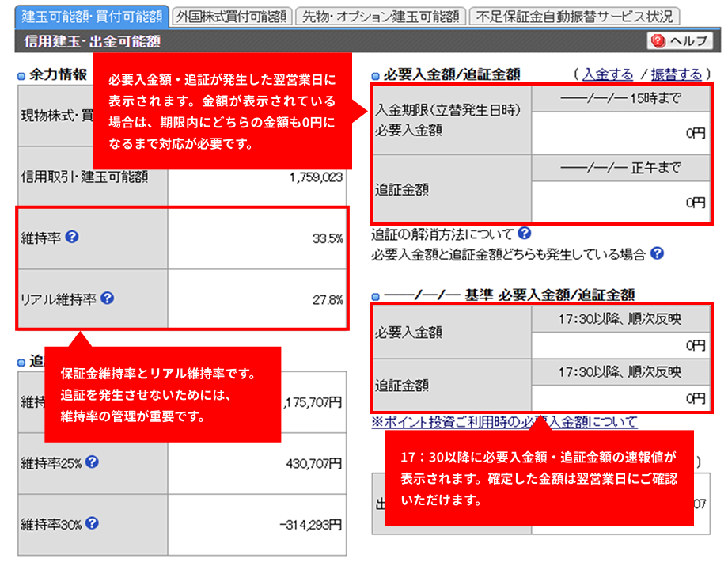Click the help icon after 追証の解消方法について
This screenshot has height=570, width=728.
(x=524, y=234)
